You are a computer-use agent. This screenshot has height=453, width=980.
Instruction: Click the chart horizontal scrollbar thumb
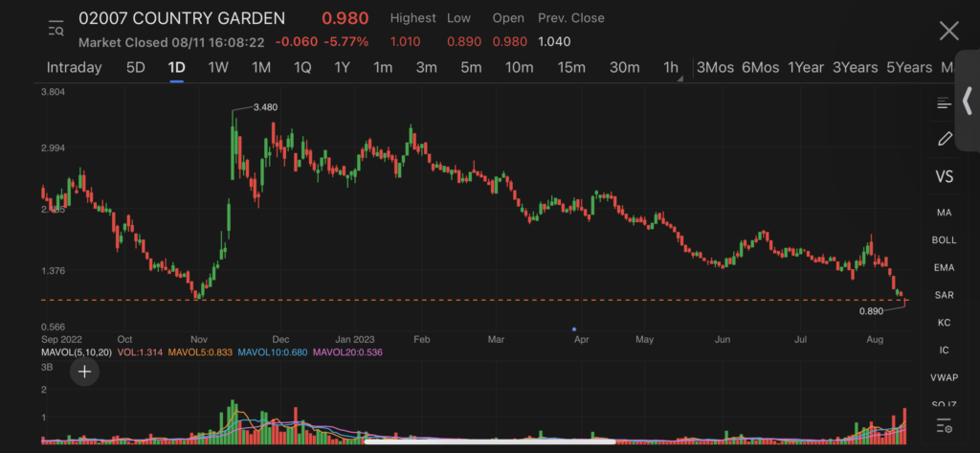(490, 442)
